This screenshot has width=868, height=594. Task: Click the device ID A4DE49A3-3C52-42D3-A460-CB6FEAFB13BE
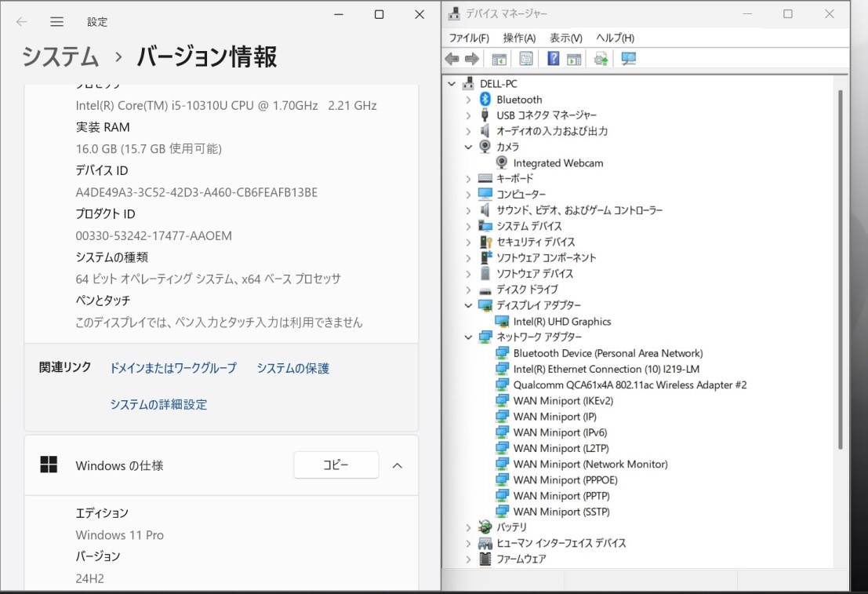tap(197, 192)
